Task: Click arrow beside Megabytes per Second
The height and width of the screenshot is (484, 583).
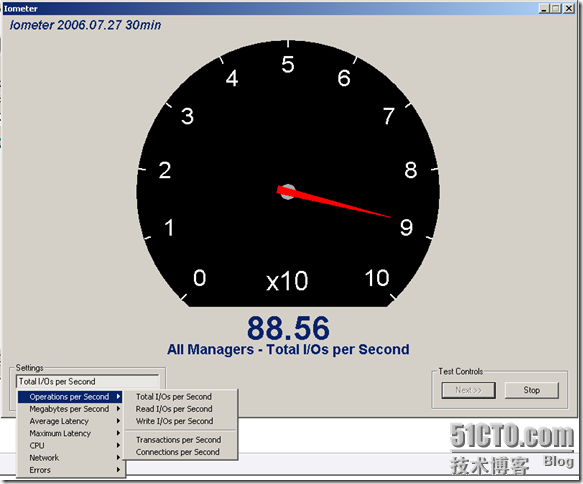Action: [x=118, y=409]
